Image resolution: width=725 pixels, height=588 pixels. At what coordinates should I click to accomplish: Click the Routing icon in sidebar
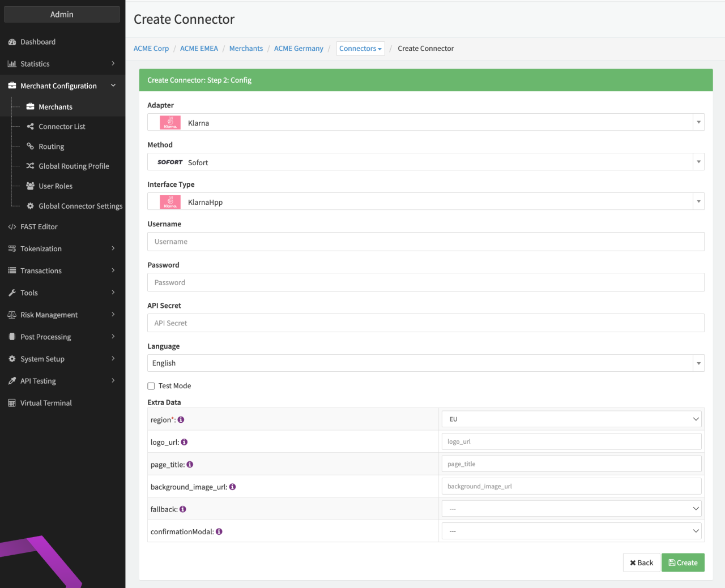31,146
